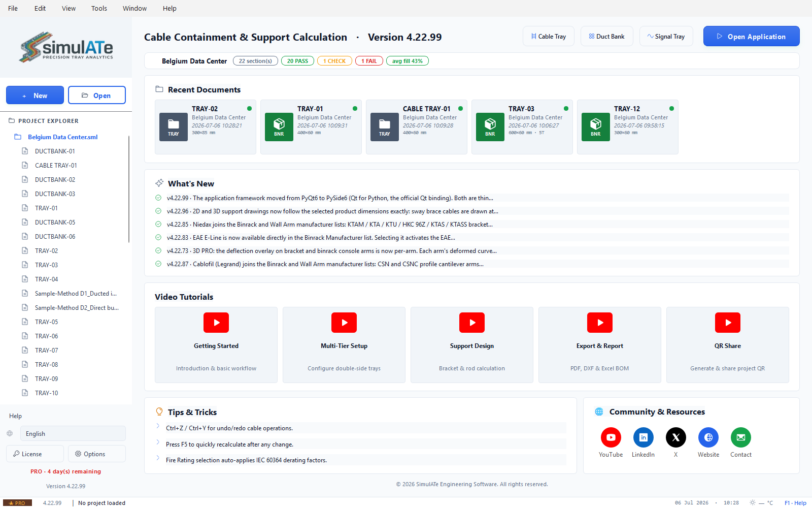Play the QR Share video tutorial
Screen dimensions: 812x508
(728, 323)
